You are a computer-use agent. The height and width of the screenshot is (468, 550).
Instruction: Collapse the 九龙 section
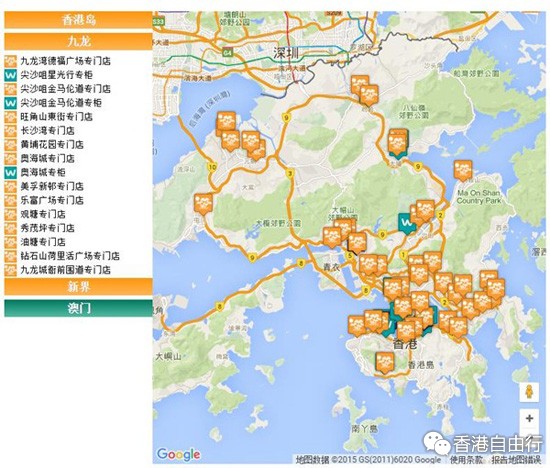click(79, 41)
